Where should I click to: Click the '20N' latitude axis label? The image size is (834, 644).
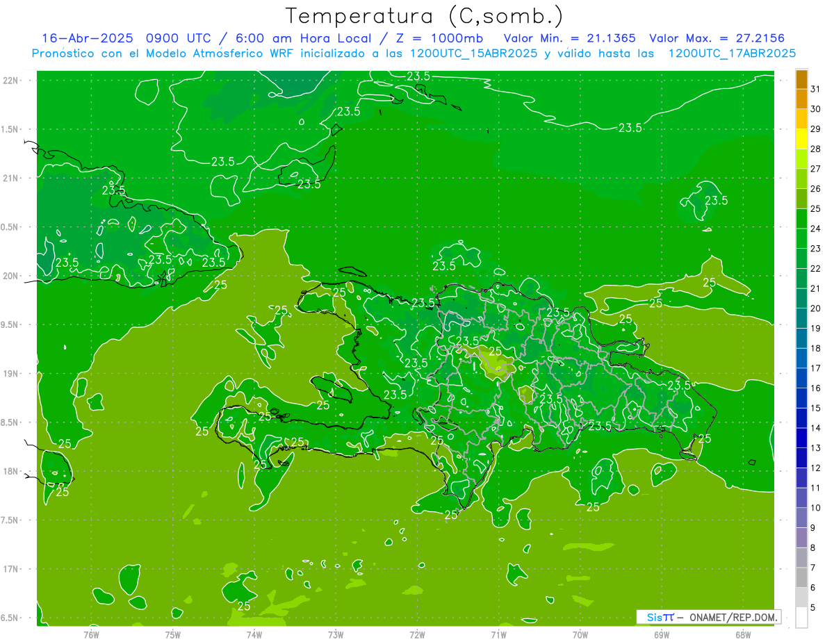point(10,276)
